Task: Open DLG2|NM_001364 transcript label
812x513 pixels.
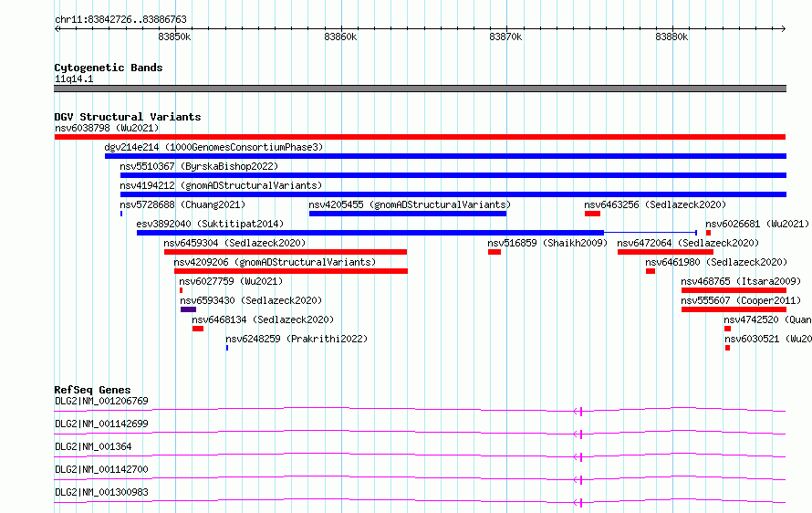Action: [x=93, y=446]
